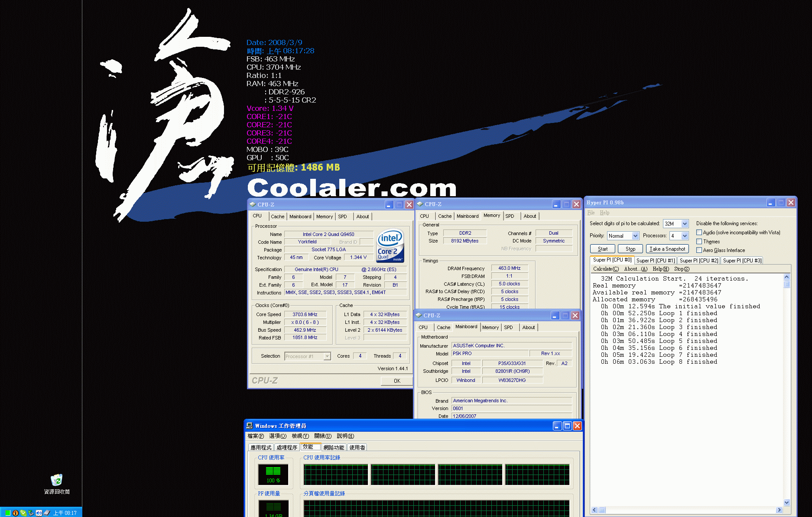Click the Safely Remove Hardware tray icon
Image resolution: width=812 pixels, height=517 pixels.
[31, 513]
